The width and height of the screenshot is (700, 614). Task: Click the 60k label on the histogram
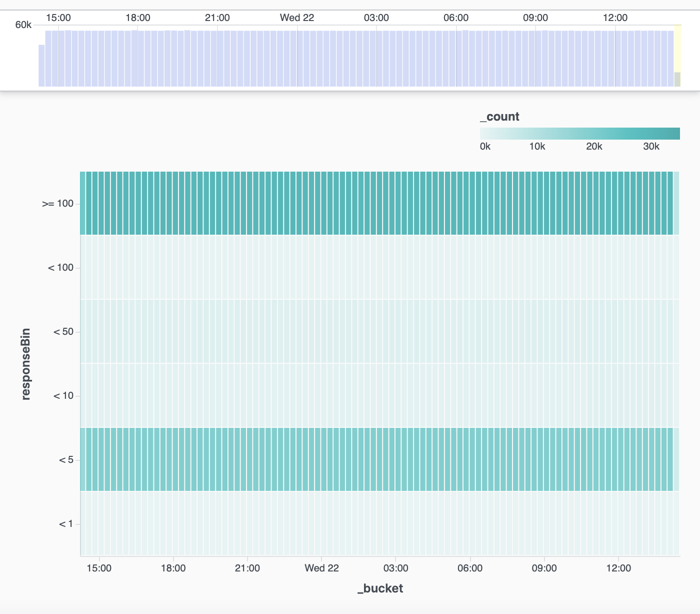coord(23,25)
